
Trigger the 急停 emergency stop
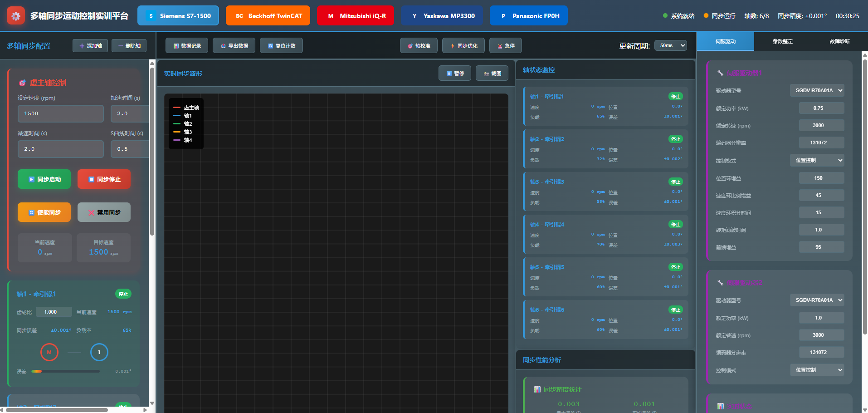(x=506, y=46)
